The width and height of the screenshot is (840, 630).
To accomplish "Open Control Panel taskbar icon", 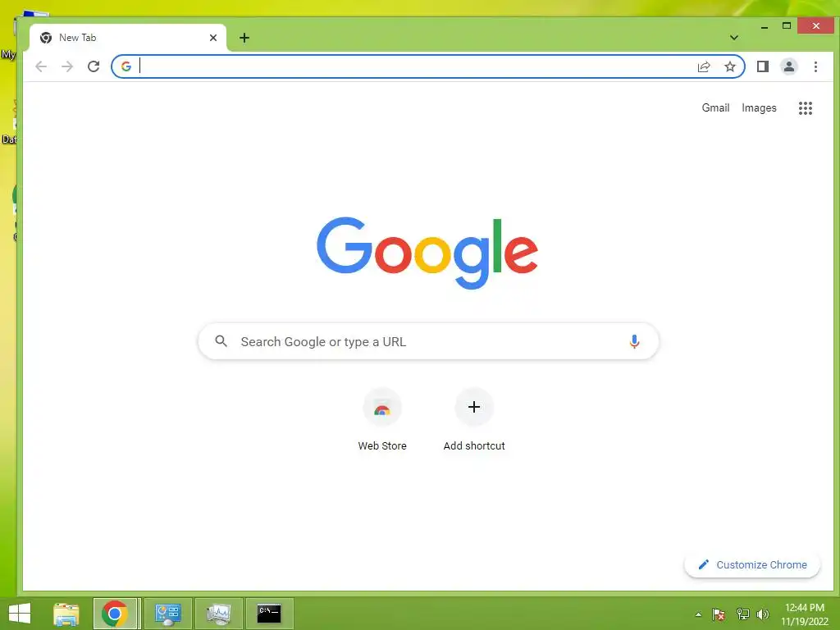I will 167,614.
